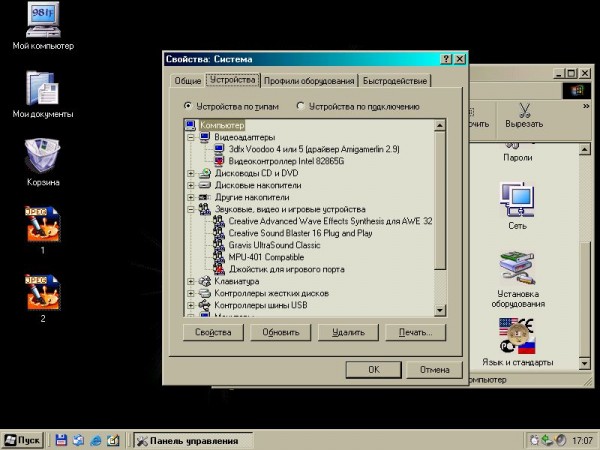Expand the Клавиатура node
The image size is (600, 450).
point(191,281)
